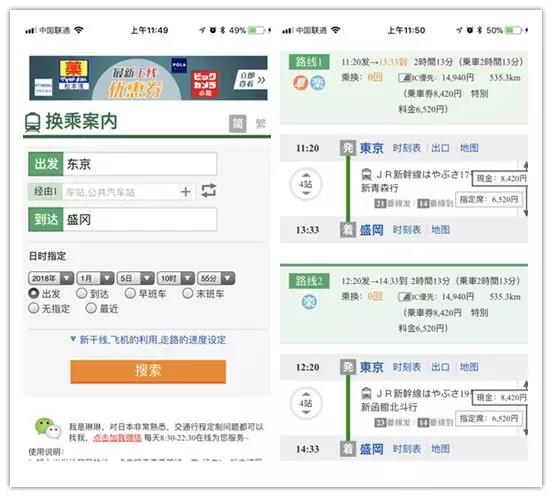552x497 pixels.
Task: Switch to simplified Chinese 简 button
Action: click(x=238, y=124)
